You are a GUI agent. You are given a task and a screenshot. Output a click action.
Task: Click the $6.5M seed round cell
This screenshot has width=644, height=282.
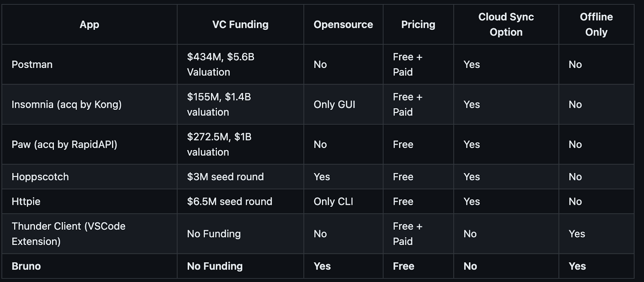click(x=240, y=201)
